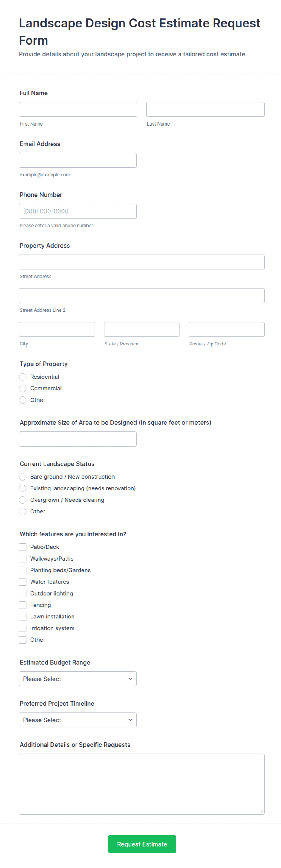Click the Request Estimate button

click(x=142, y=844)
